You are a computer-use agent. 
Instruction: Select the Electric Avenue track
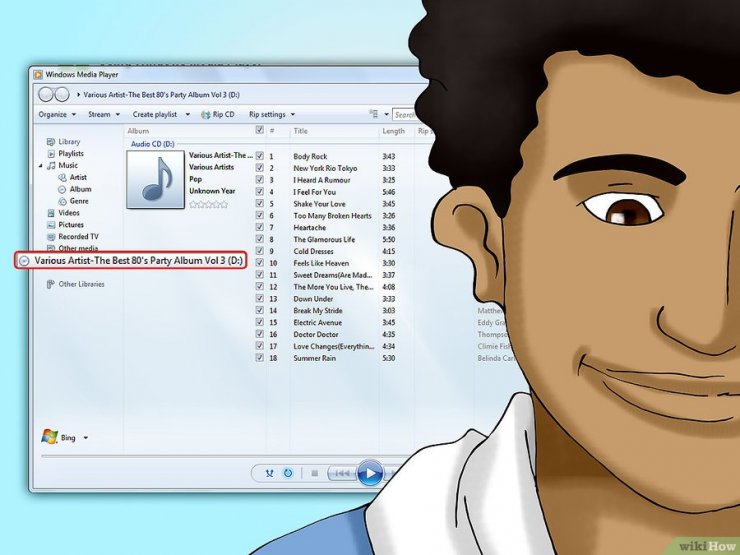[x=317, y=322]
